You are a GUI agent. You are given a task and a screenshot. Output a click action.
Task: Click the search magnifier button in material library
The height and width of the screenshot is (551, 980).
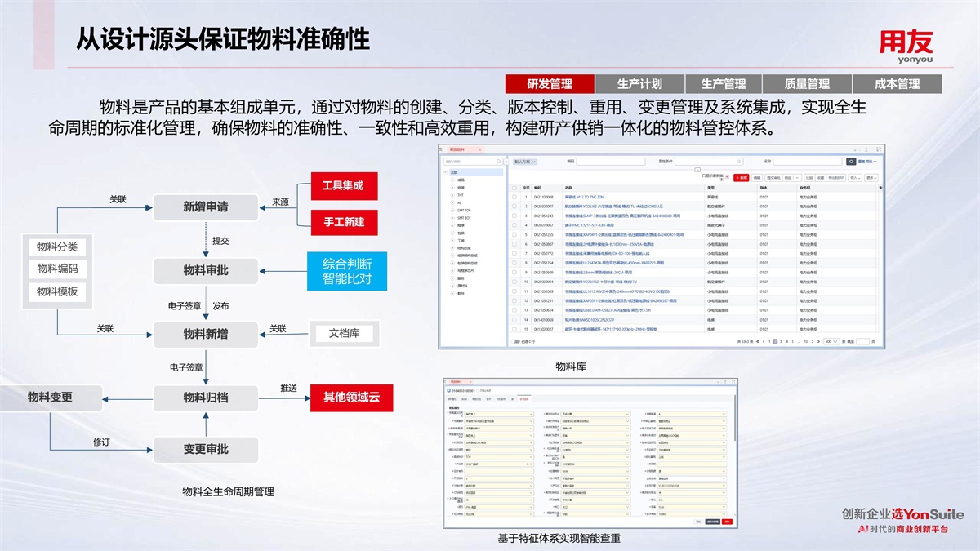click(850, 162)
